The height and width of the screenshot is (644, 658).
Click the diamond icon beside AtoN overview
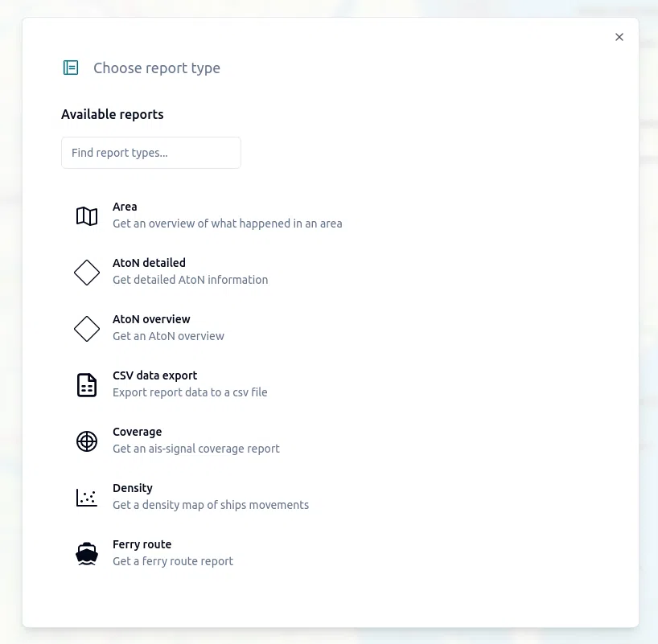point(87,329)
